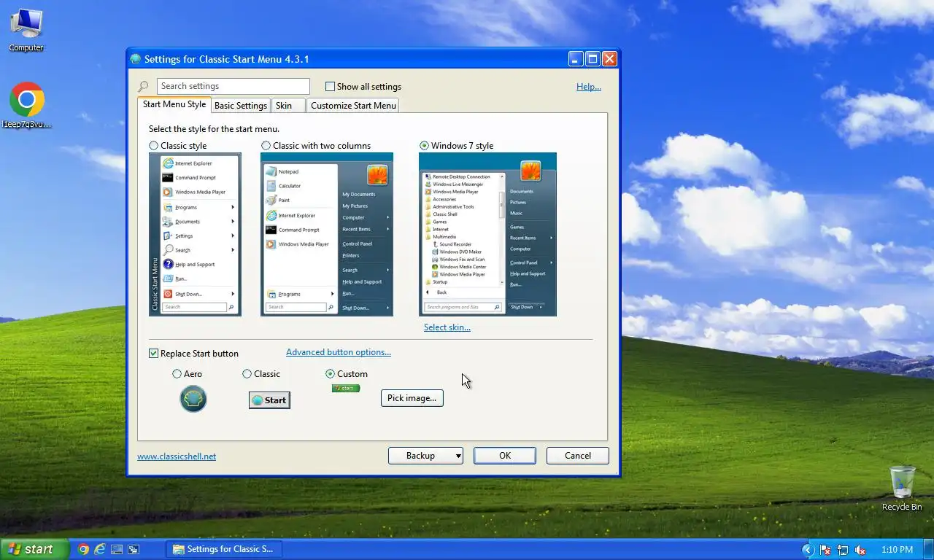The image size is (934, 560).
Task: Click the Classic with two columns preview image
Action: [327, 234]
